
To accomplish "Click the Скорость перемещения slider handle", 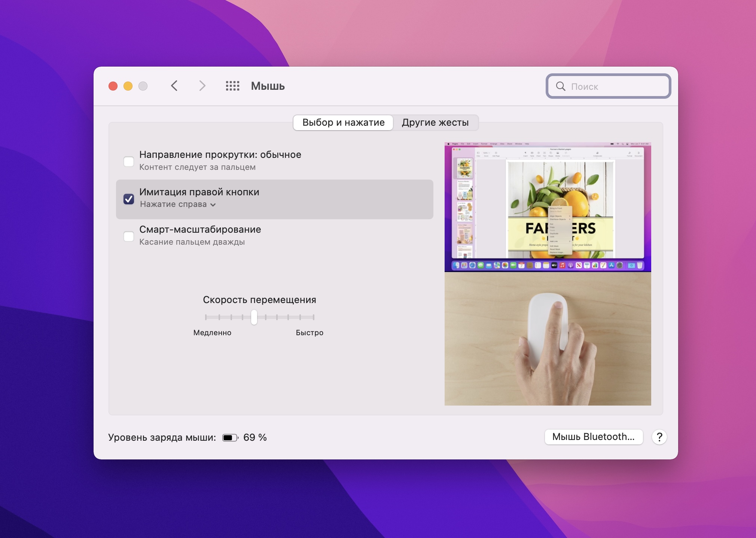I will click(x=254, y=317).
